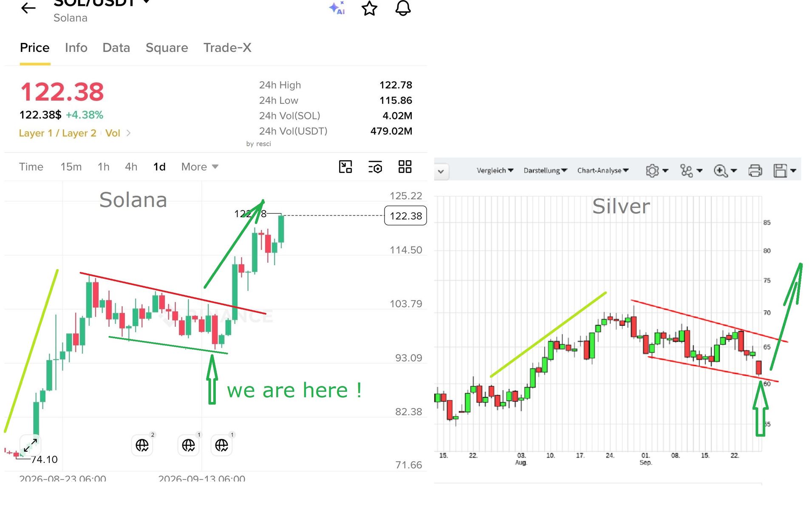Image resolution: width=812 pixels, height=510 pixels.
Task: Open the Darstellung dropdown
Action: [545, 170]
